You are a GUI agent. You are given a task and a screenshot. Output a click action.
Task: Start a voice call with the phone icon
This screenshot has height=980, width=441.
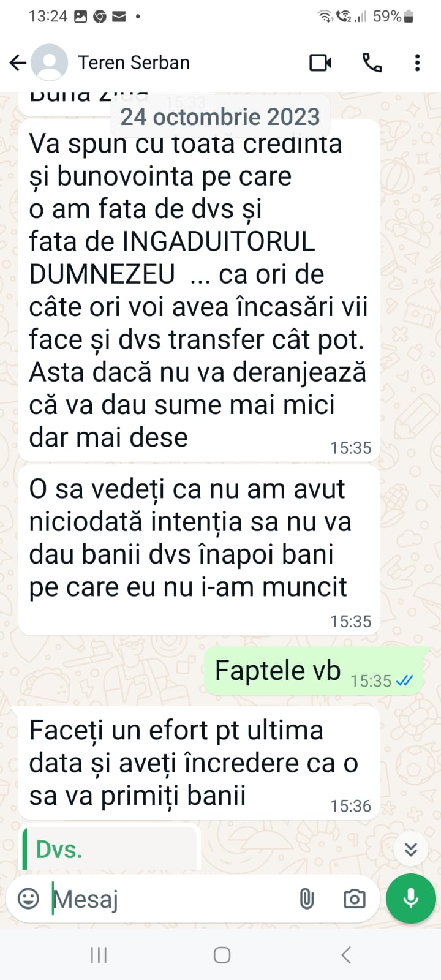(372, 62)
